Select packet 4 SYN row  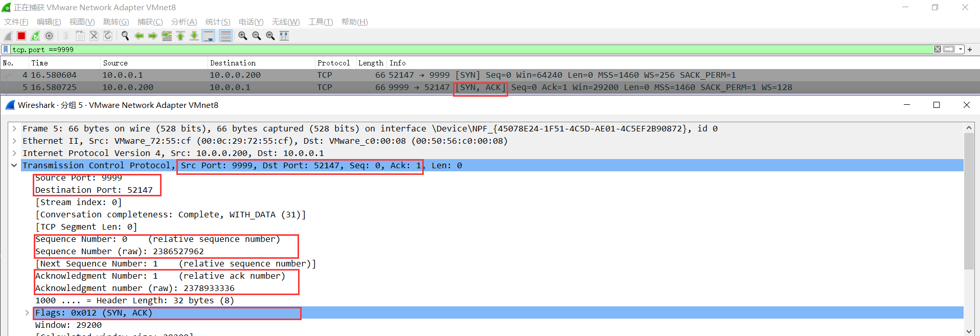click(490, 75)
